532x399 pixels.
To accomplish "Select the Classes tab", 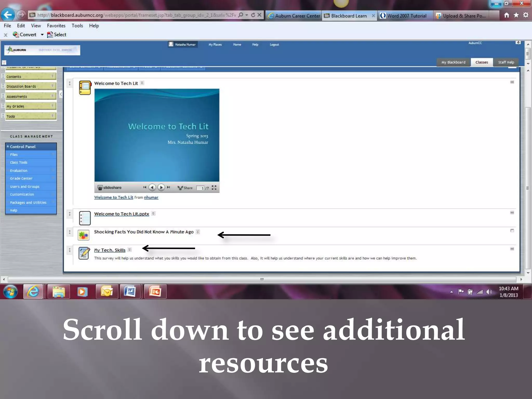I will coord(482,62).
